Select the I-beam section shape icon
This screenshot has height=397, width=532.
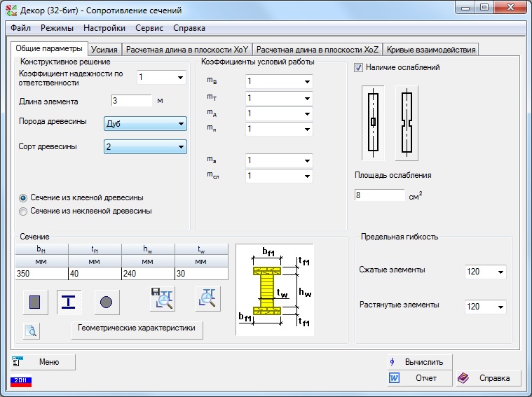[69, 302]
